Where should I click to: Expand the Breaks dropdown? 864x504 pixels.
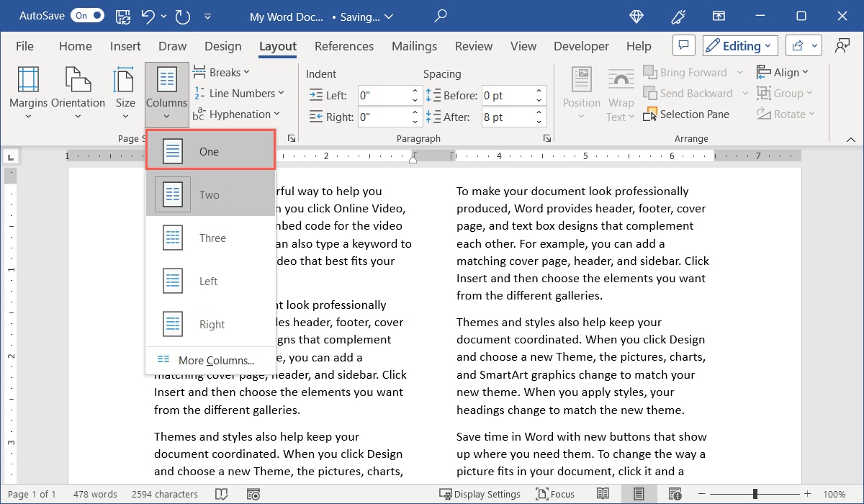(x=222, y=73)
